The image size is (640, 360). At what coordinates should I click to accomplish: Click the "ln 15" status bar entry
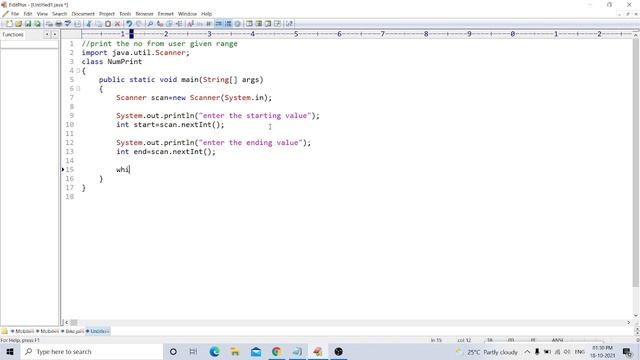[x=436, y=340]
